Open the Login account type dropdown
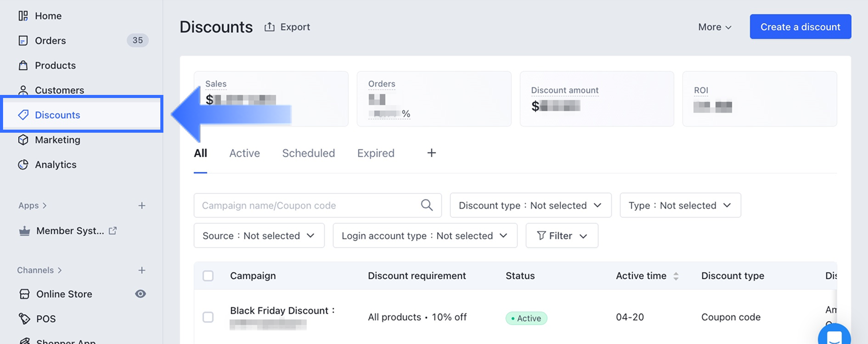The image size is (868, 344). click(x=425, y=236)
